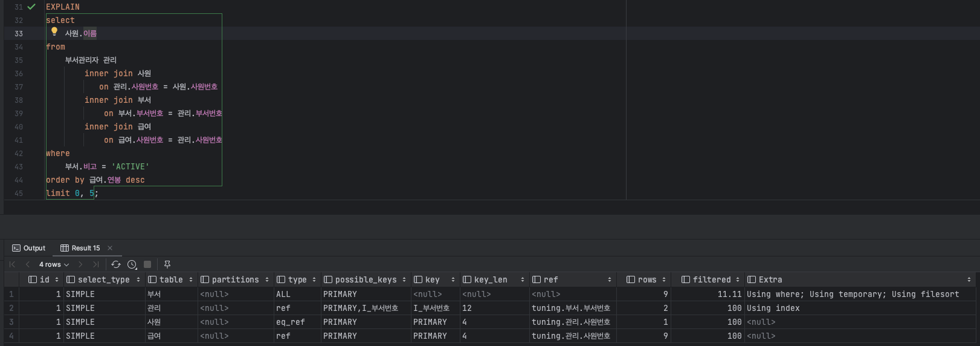Viewport: 980px width, 346px height.
Task: Click the Extra column icon
Action: click(x=752, y=279)
